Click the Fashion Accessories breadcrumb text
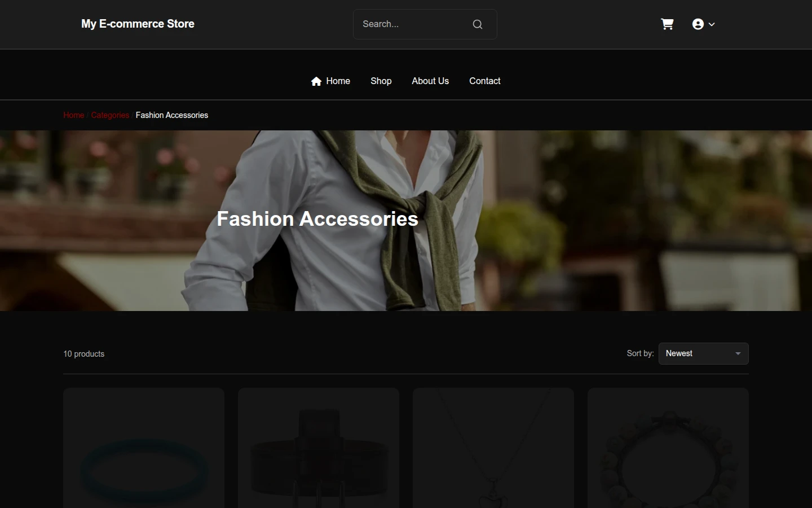 click(x=172, y=115)
